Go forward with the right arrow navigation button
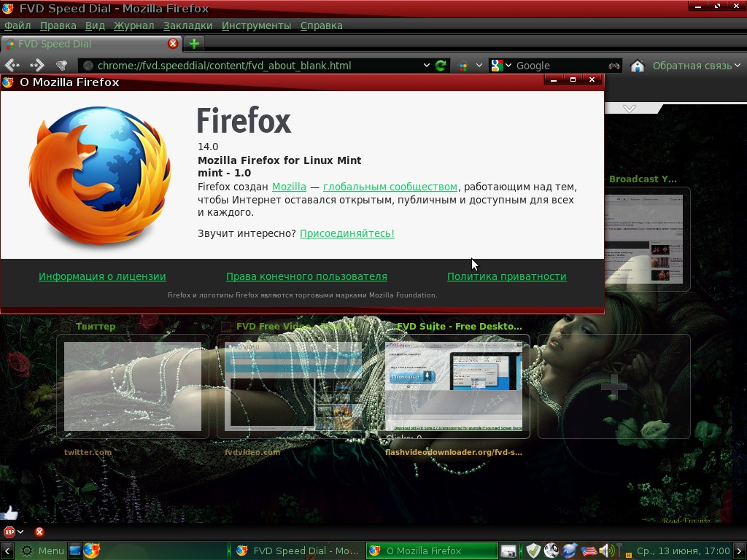The image size is (747, 560). pos(36,65)
